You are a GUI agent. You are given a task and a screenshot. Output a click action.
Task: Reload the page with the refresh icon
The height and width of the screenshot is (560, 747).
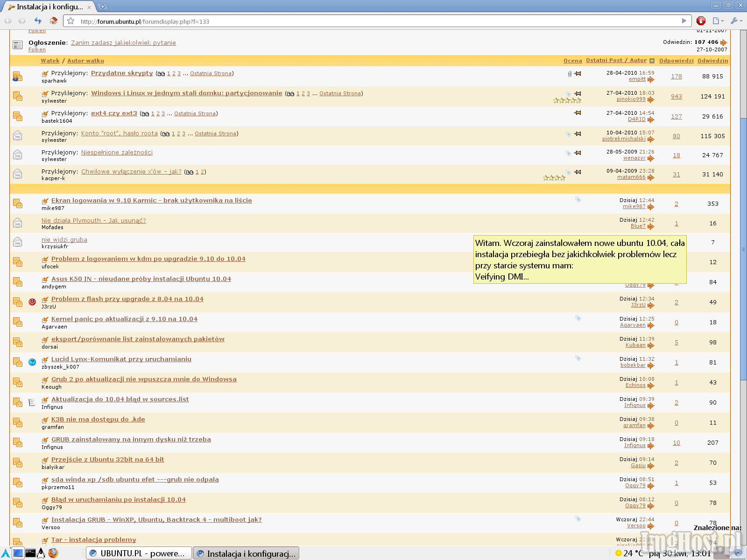(x=38, y=21)
